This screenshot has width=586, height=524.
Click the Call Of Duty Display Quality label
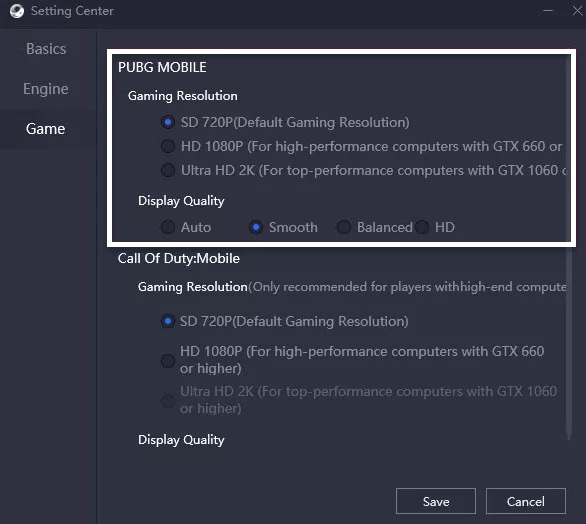coord(181,440)
